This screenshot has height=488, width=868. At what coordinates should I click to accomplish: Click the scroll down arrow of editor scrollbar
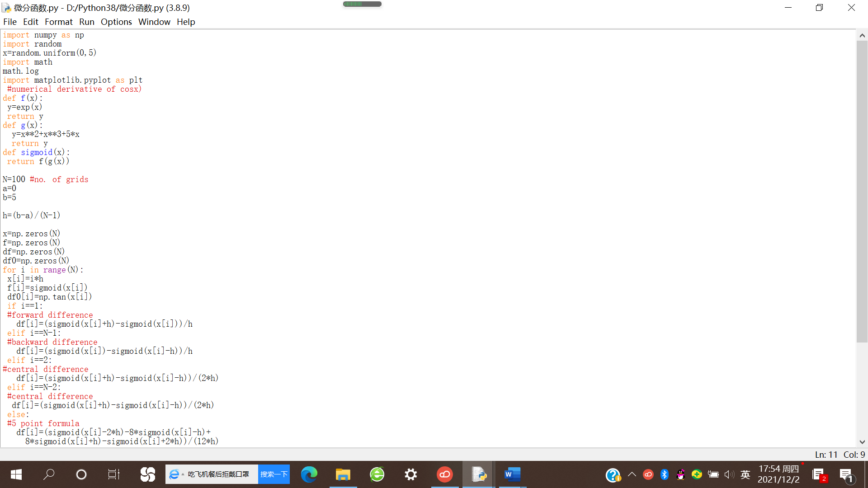tap(862, 442)
